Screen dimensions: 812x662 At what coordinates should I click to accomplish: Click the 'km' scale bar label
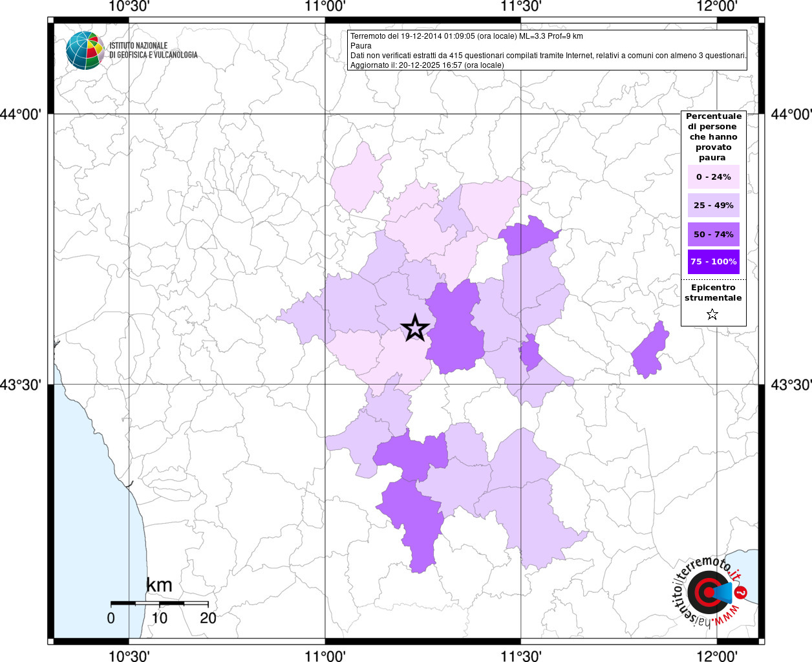(x=159, y=585)
